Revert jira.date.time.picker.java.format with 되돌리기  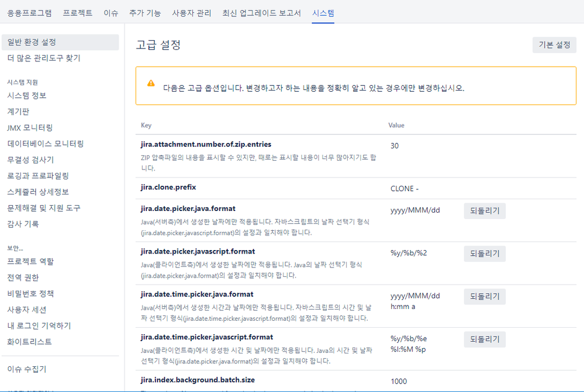pos(485,296)
